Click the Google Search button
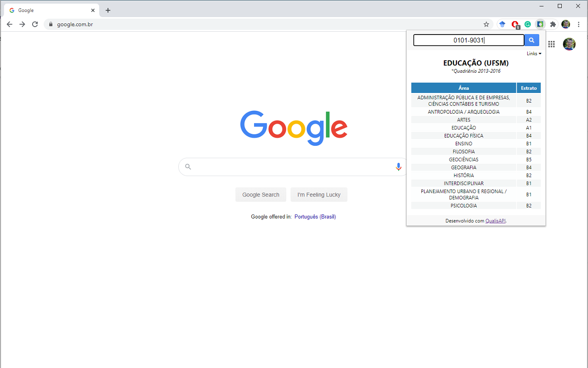Viewport: 588px width, 368px height. (x=260, y=195)
